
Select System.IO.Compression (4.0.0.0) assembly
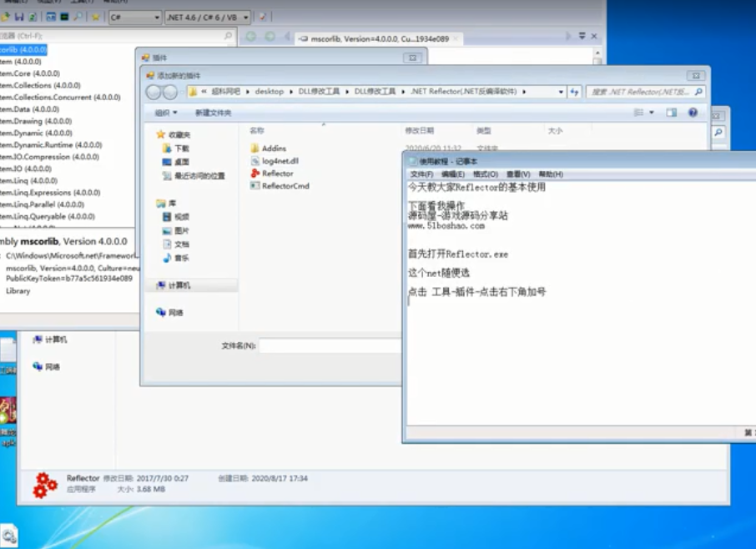pyautogui.click(x=50, y=157)
